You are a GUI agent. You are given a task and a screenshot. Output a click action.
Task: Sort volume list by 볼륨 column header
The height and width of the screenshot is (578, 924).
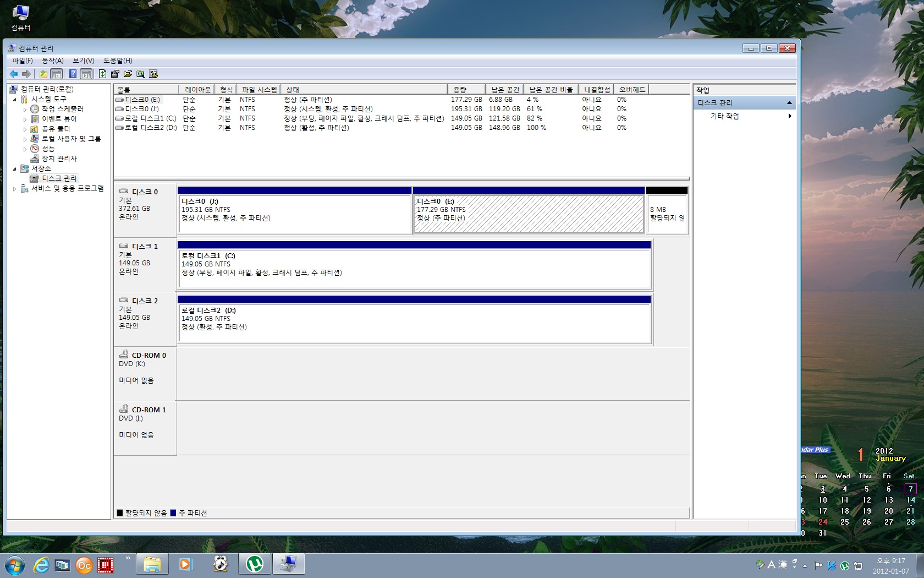(x=146, y=89)
